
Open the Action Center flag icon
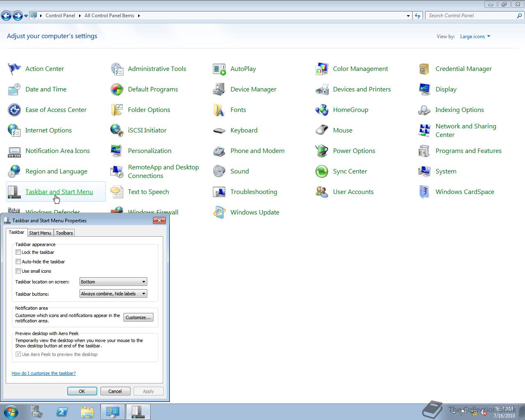coord(14,69)
